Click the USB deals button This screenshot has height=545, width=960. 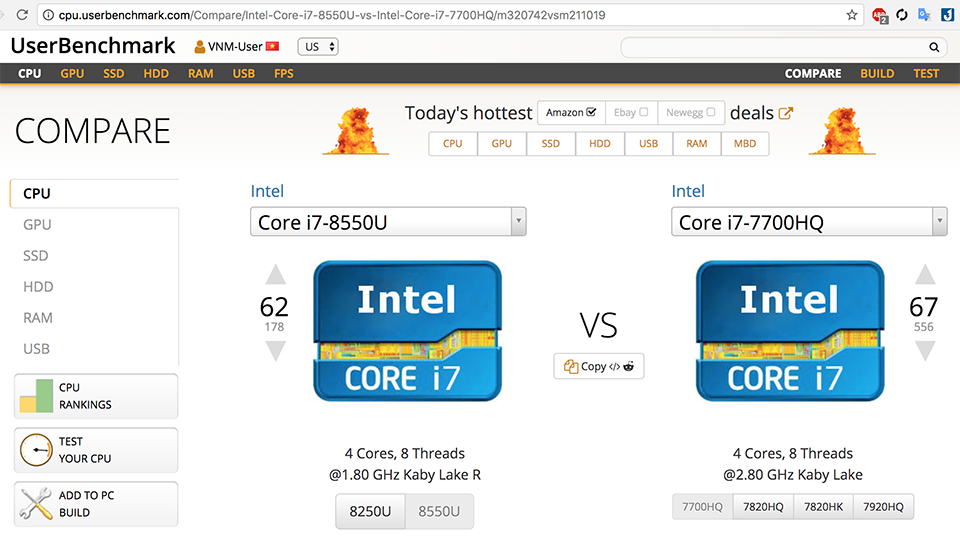click(x=649, y=144)
